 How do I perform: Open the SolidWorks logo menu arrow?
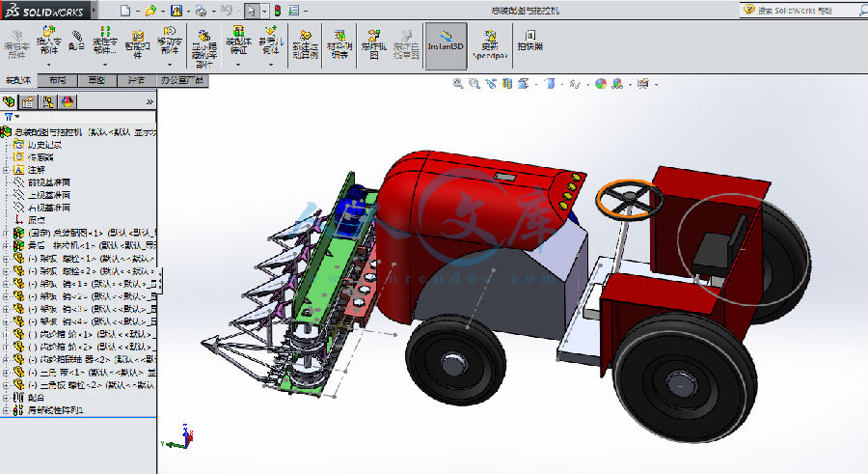tap(95, 11)
